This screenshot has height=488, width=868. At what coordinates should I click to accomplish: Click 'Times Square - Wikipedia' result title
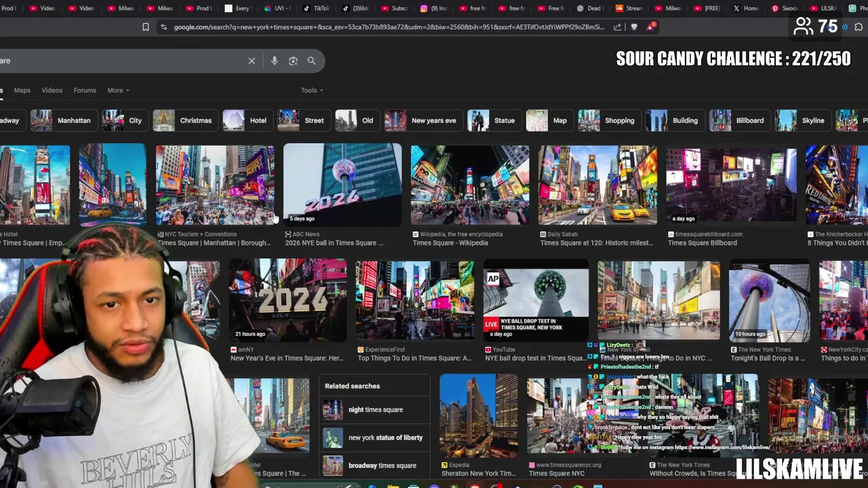click(x=450, y=243)
